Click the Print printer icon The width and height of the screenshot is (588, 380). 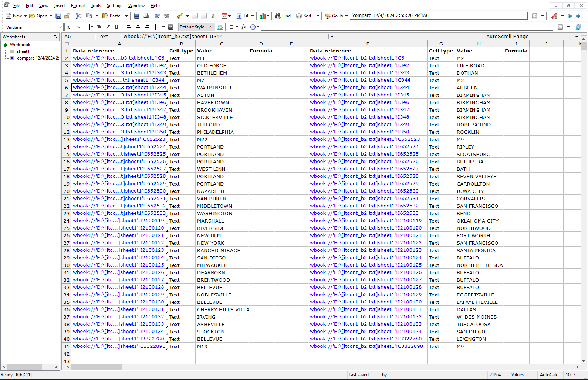146,16
